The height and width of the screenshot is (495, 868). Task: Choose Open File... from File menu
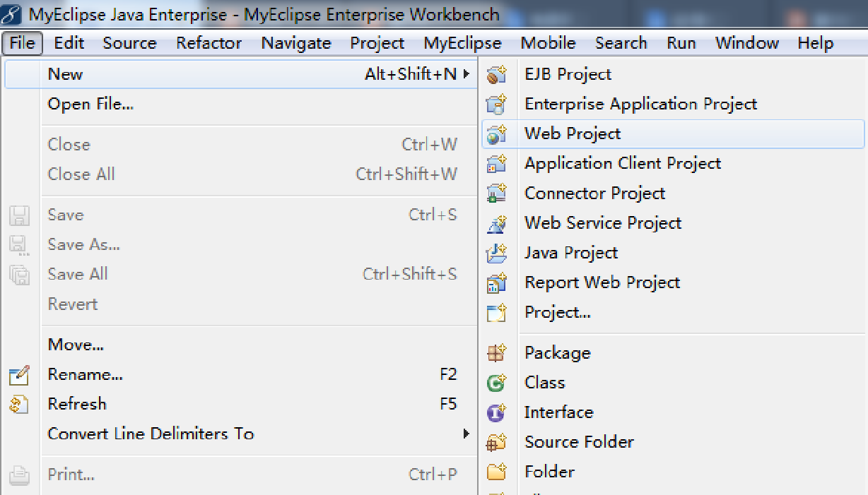[90, 105]
